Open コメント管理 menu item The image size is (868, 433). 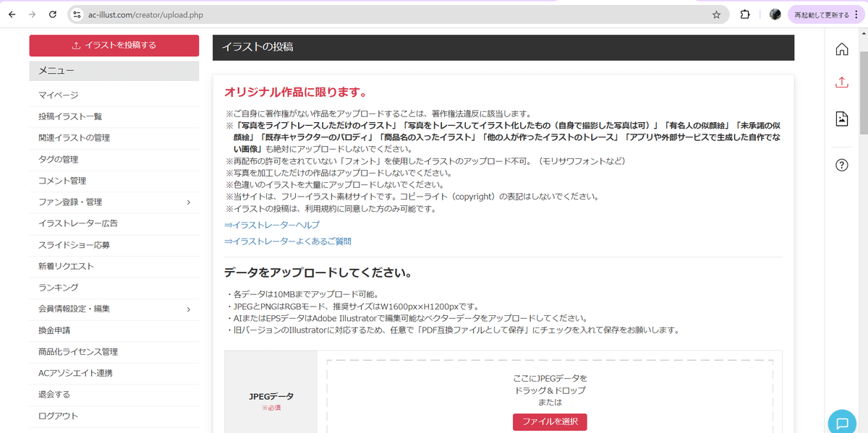(114, 181)
